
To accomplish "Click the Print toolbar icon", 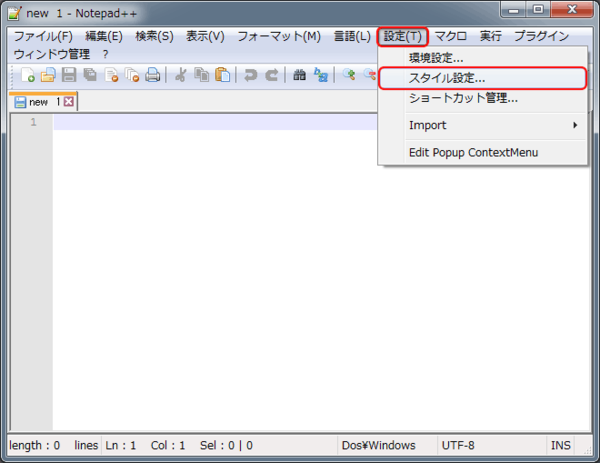I will click(153, 75).
